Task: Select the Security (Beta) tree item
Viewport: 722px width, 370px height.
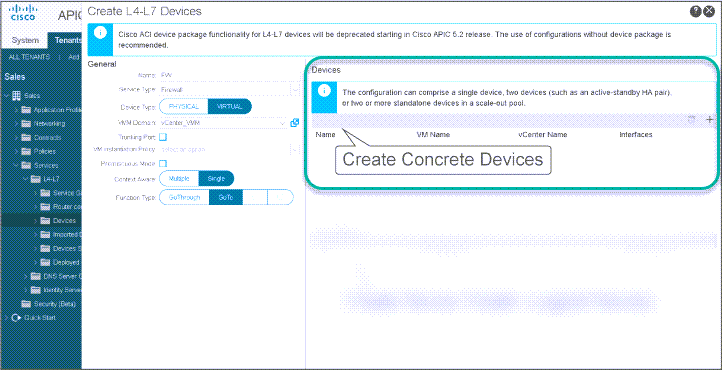Action: 55,304
